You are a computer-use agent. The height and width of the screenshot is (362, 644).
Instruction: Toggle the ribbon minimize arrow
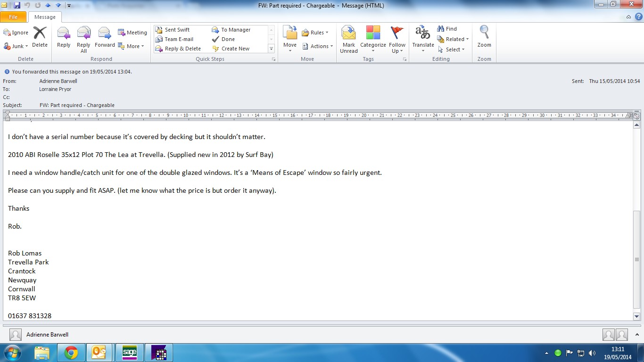pos(628,17)
